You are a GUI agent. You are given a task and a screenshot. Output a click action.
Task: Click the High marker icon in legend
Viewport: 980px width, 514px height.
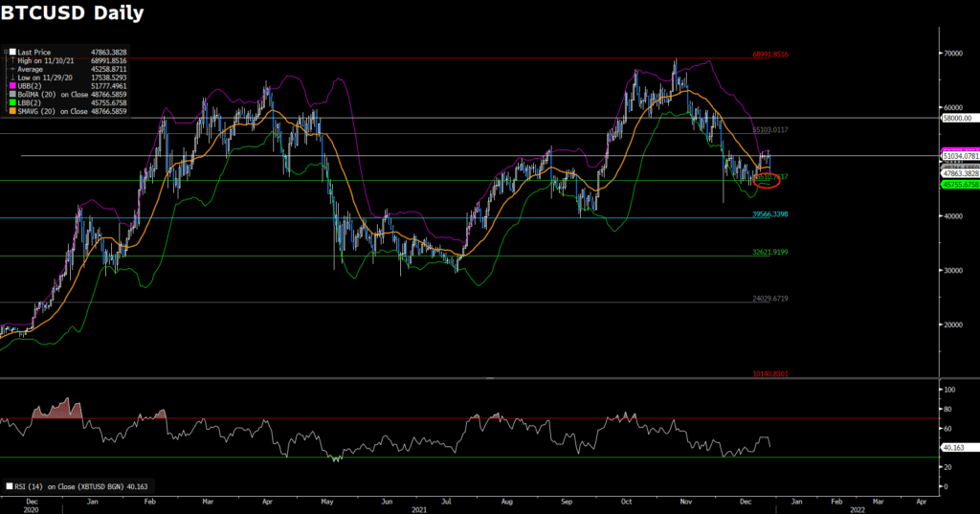point(12,60)
